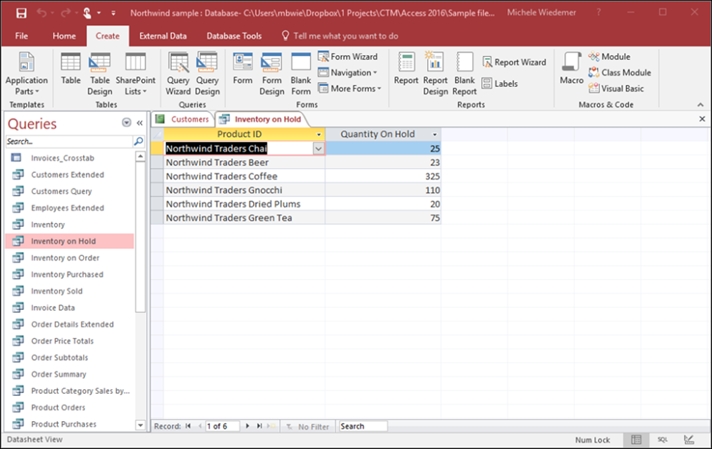Screen dimensions: 712x449
Task: Expand the Navigation forms dropdown
Action: tap(348, 73)
